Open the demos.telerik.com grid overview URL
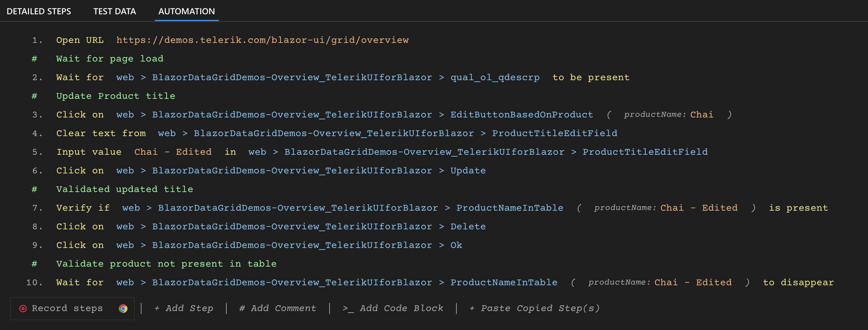 pyautogui.click(x=262, y=40)
